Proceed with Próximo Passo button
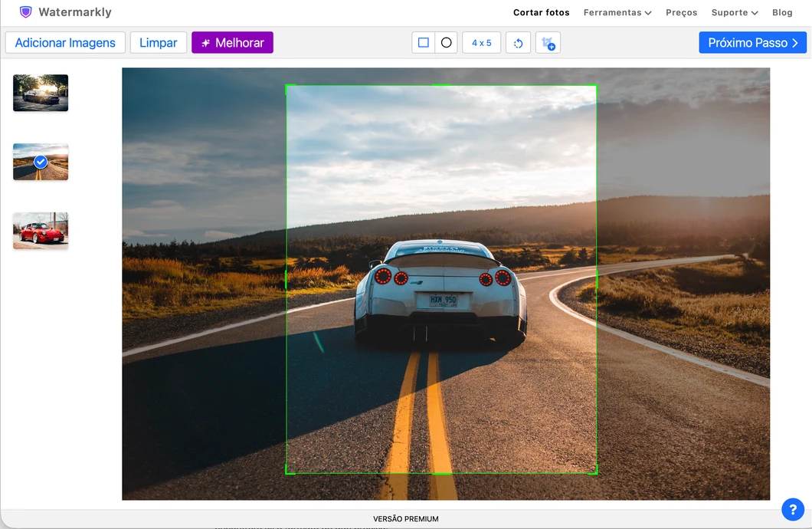The image size is (812, 529). (x=752, y=42)
